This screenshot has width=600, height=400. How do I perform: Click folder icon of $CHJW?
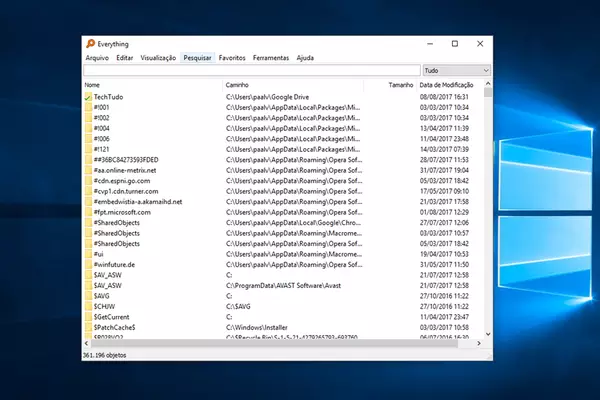coord(88,307)
